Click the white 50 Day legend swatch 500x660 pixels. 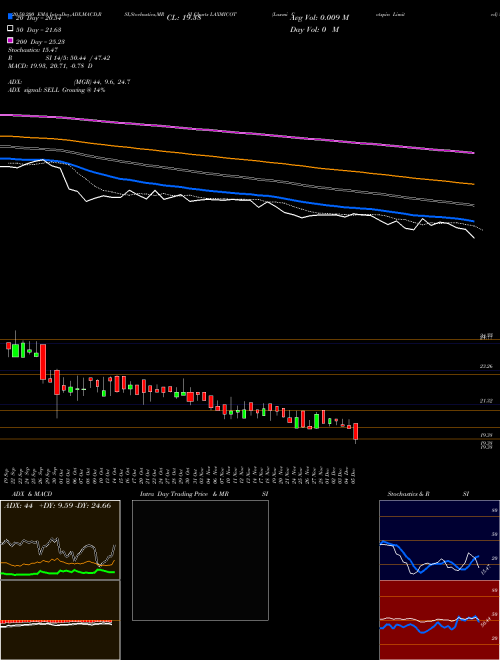pyautogui.click(x=10, y=29)
